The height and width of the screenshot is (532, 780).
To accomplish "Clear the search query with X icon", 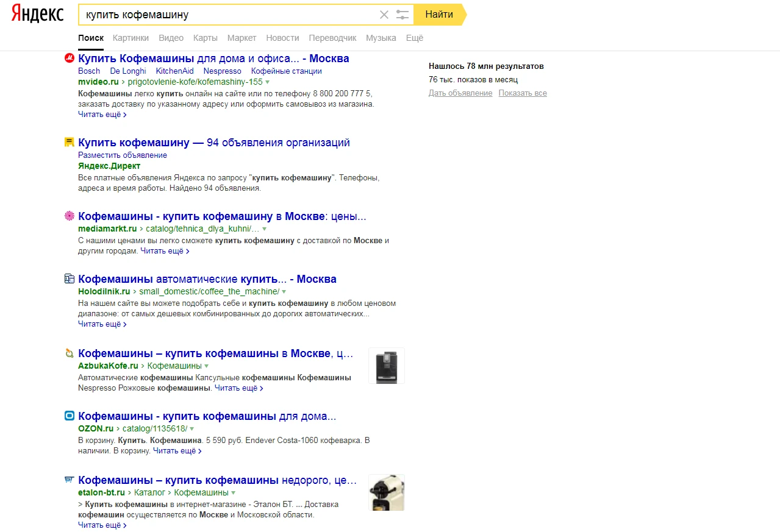I will [x=384, y=15].
